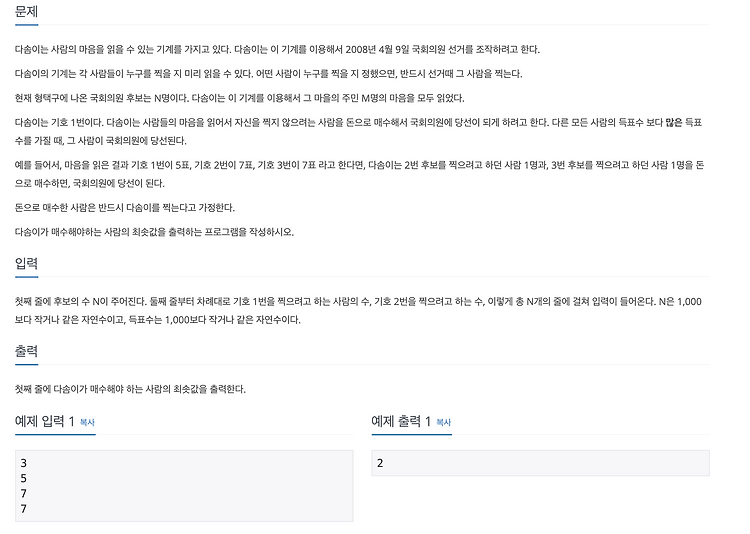Click the 예제 출력 1 heading
The height and width of the screenshot is (534, 750).
401,422
